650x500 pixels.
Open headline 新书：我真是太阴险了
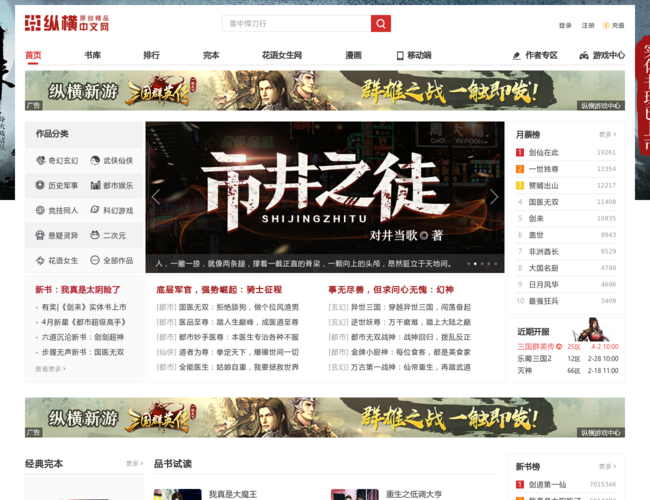pyautogui.click(x=78, y=290)
